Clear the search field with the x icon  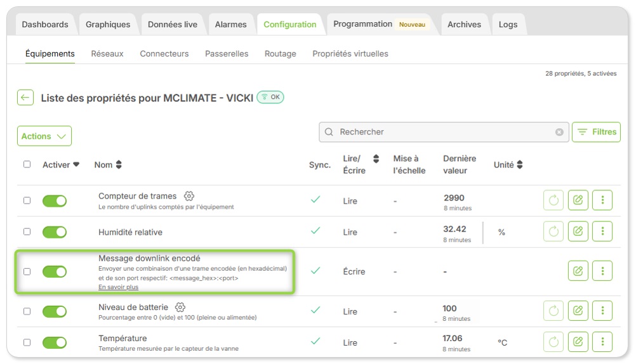click(559, 132)
